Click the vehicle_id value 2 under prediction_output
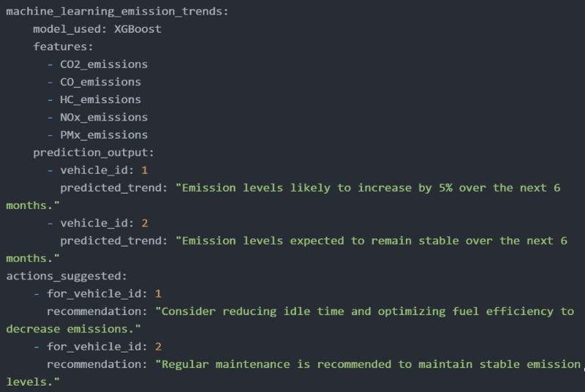The image size is (585, 392). [x=145, y=223]
